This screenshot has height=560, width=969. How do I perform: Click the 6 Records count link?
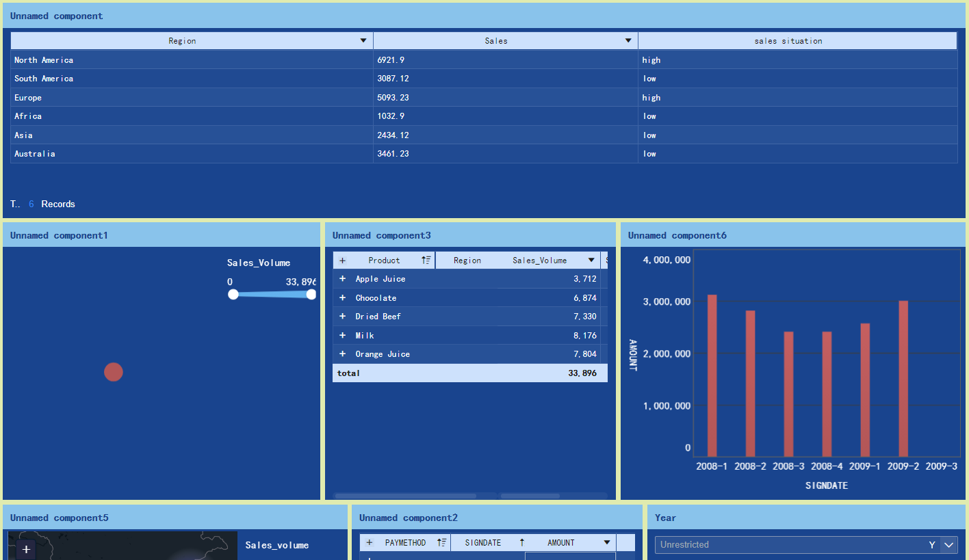click(31, 204)
